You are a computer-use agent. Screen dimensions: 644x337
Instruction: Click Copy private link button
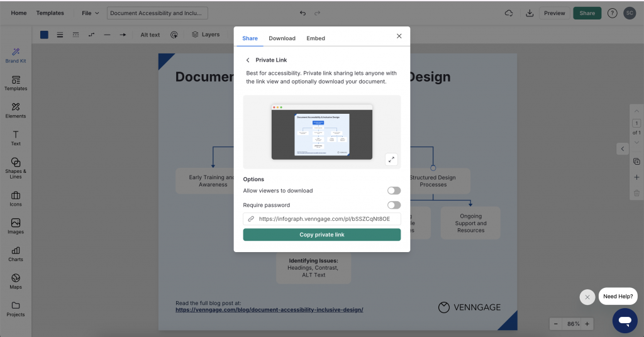coord(321,235)
